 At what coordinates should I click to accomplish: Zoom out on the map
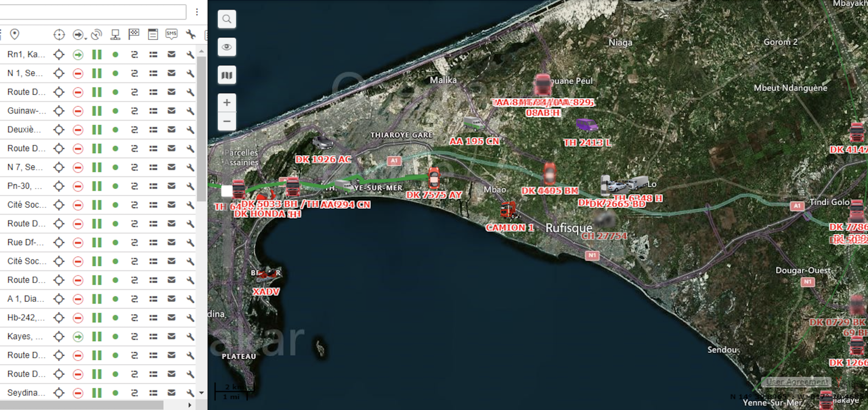227,121
